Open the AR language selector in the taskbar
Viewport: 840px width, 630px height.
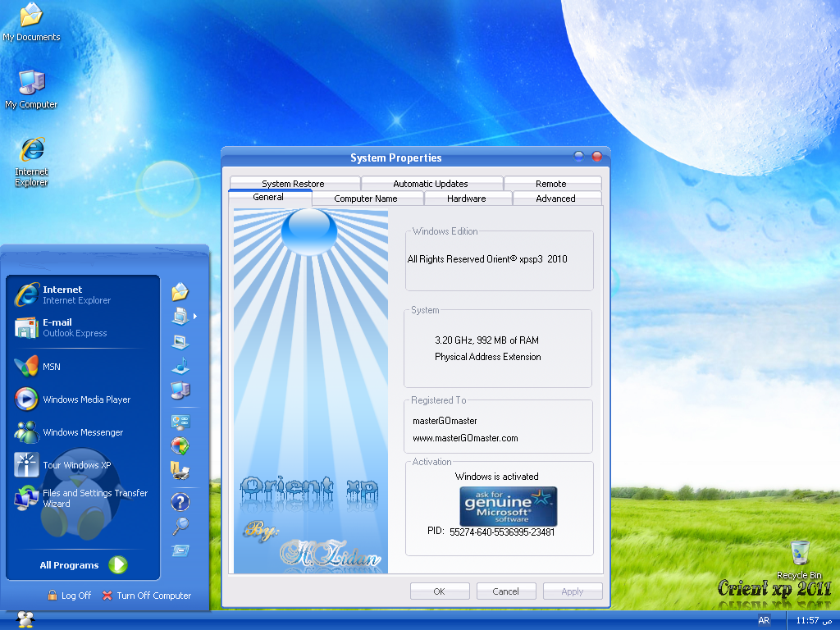click(x=763, y=620)
